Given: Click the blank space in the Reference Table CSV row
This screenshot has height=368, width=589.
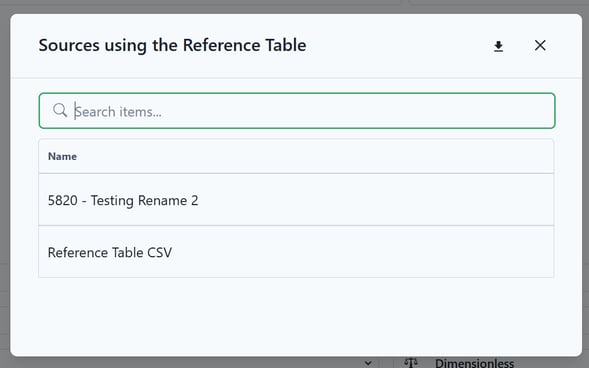Looking at the screenshot, I should point(362,252).
